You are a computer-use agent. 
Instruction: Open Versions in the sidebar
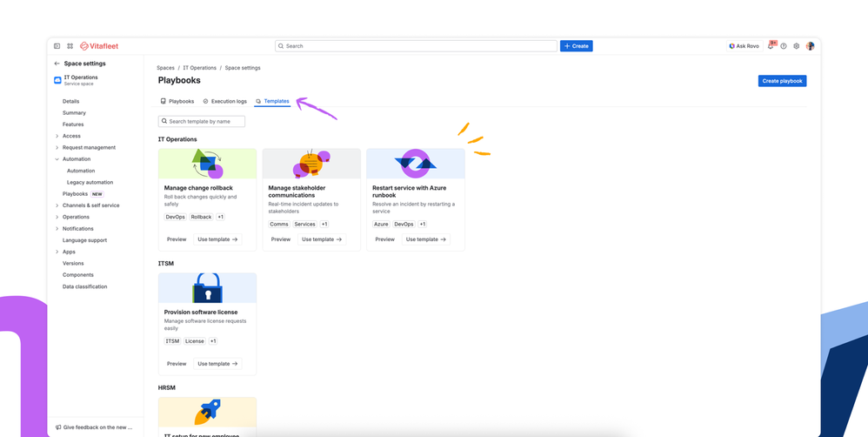click(73, 264)
